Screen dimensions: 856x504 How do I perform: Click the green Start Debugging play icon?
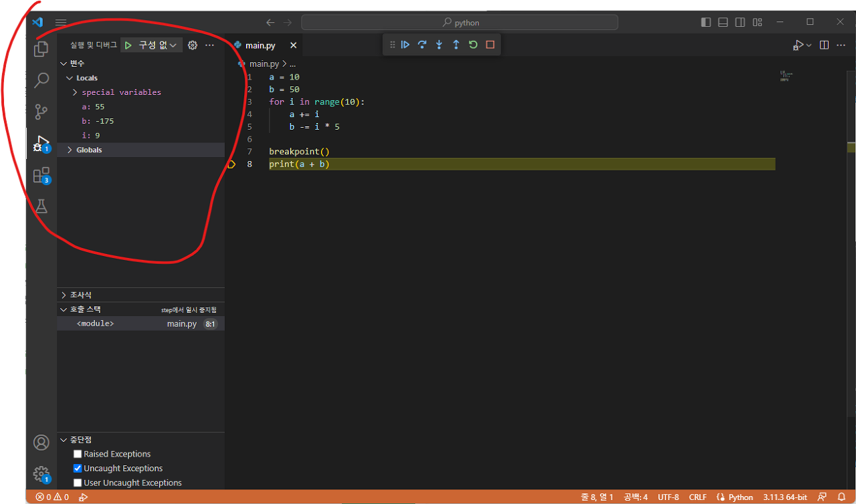click(128, 45)
